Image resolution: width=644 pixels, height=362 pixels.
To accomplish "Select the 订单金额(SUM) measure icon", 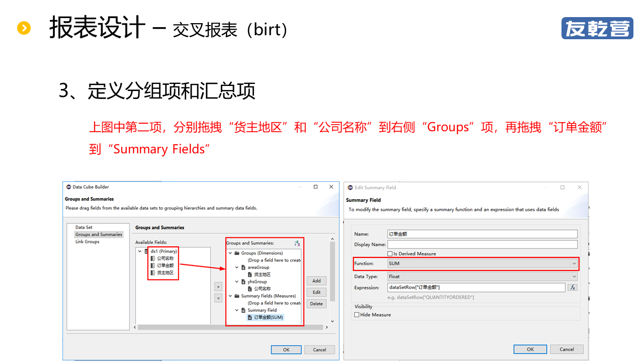I will (250, 317).
